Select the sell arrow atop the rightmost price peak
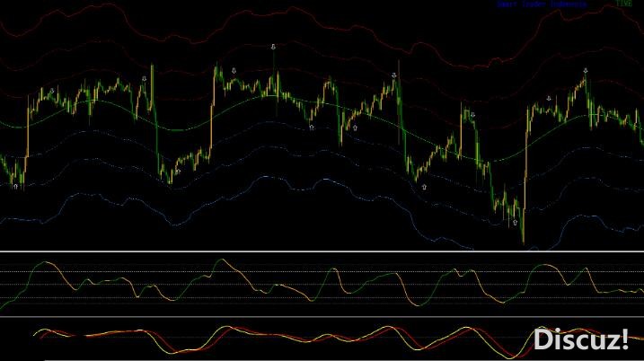 pyautogui.click(x=586, y=71)
